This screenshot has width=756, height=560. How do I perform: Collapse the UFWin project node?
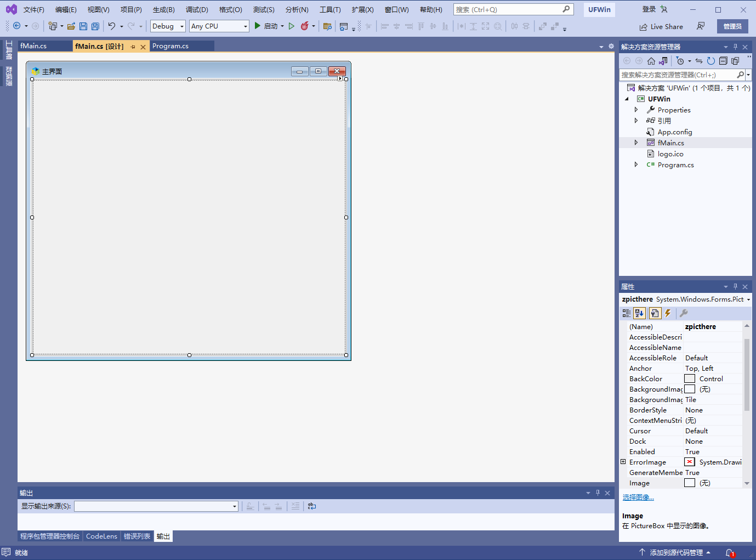pos(627,99)
